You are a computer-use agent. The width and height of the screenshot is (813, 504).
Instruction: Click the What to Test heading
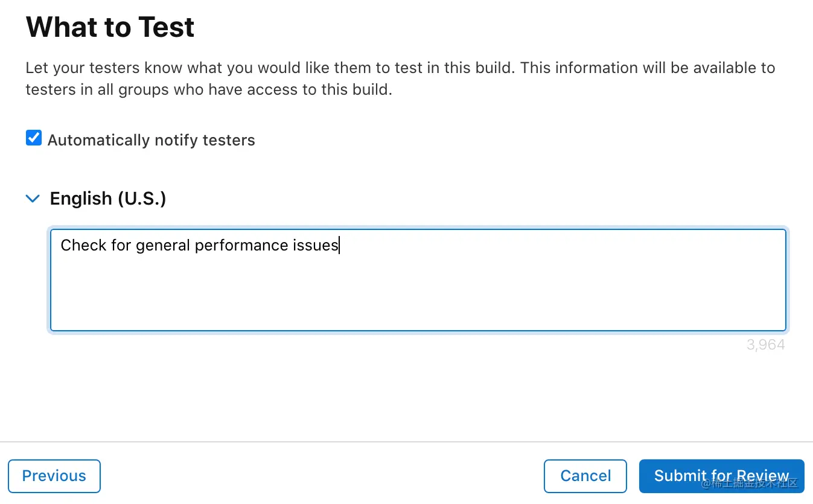coord(110,27)
